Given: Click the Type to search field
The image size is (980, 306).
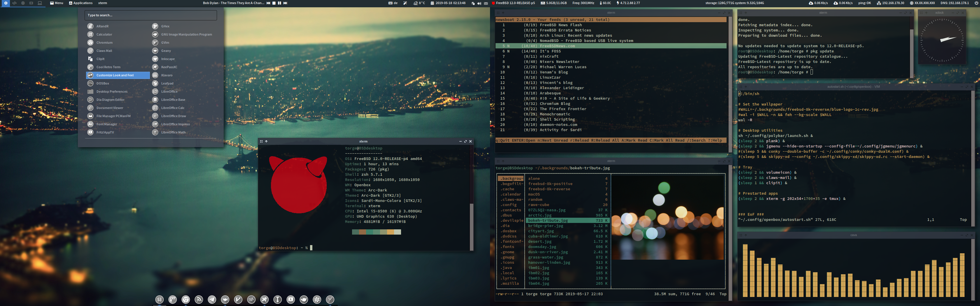Looking at the screenshot, I should (150, 15).
